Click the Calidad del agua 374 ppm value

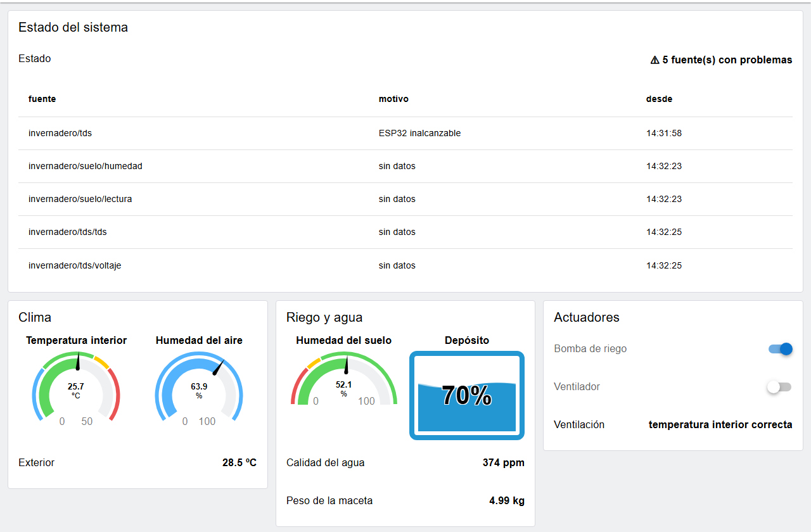click(504, 463)
